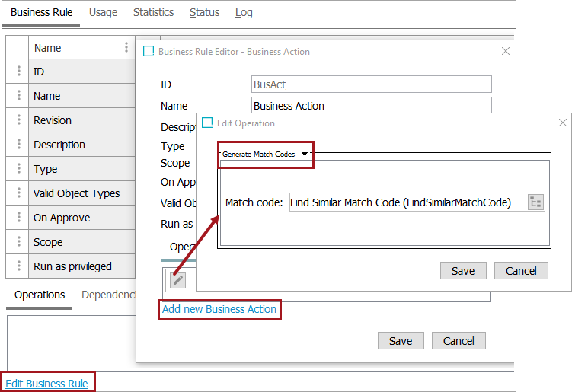Click the drag handle beside Run as privileged

[18, 266]
